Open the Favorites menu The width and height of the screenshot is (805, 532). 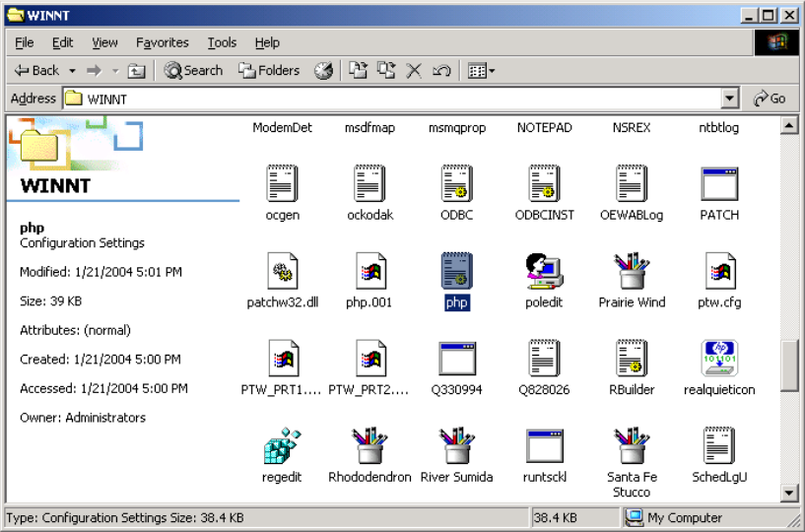coord(163,42)
